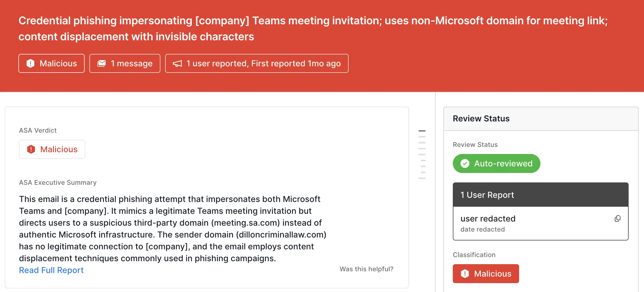
Task: Click the shield icon in the Classification badge
Action: tap(465, 274)
